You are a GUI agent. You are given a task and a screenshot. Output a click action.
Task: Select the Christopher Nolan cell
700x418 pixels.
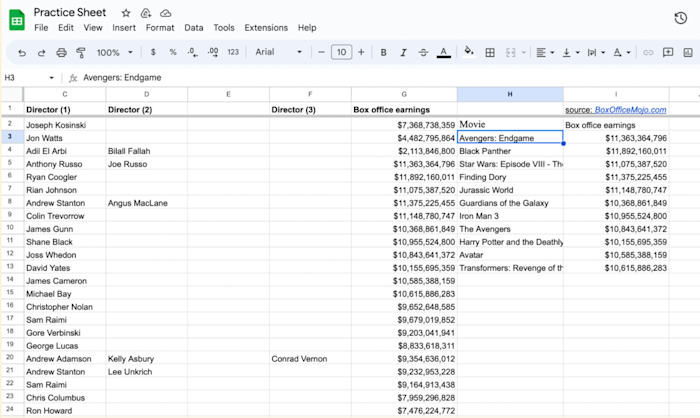[x=65, y=307]
